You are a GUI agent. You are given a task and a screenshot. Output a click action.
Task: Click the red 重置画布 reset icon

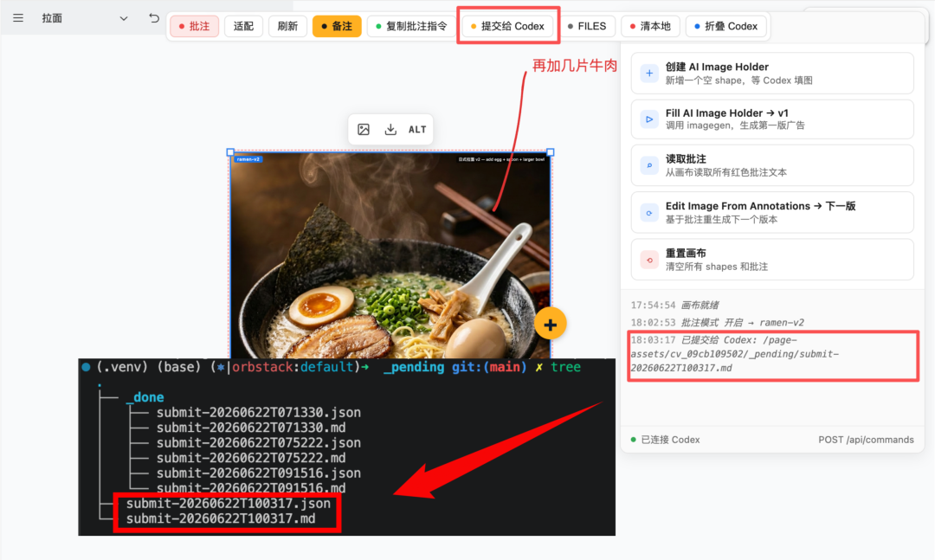coord(649,260)
